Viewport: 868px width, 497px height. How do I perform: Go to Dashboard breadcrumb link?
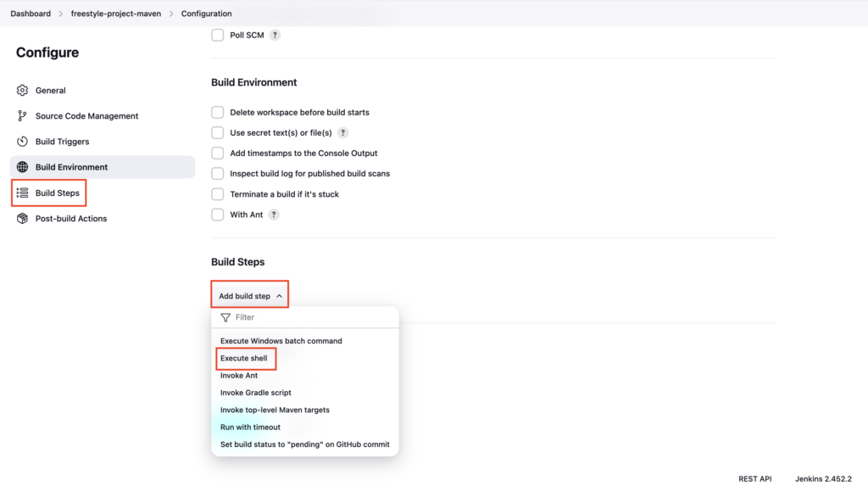tap(31, 14)
